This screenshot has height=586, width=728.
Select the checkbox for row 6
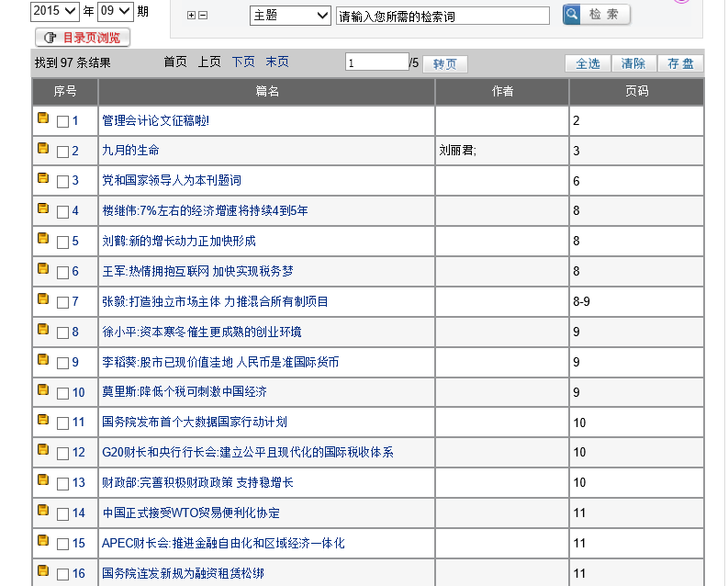[62, 273]
